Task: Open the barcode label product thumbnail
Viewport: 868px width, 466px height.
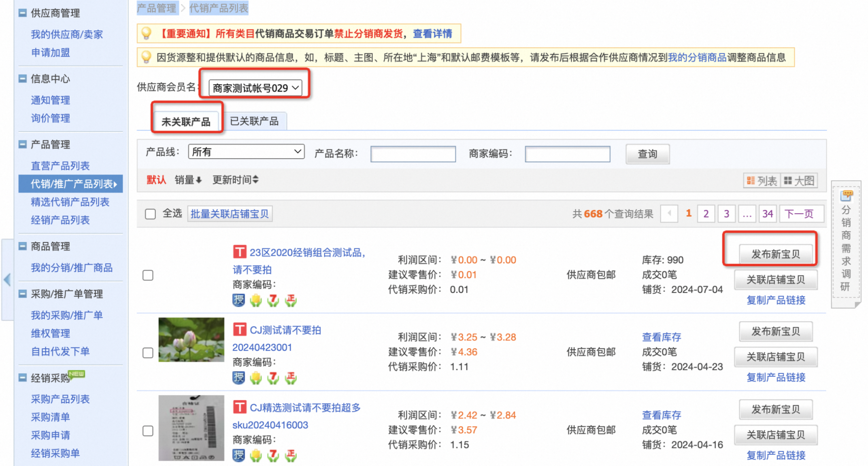Action: pyautogui.click(x=191, y=428)
